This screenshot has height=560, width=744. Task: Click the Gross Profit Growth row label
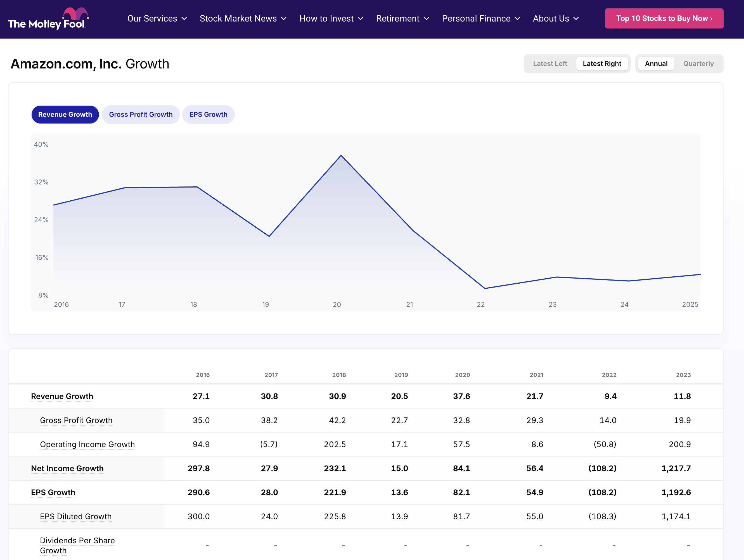click(x=76, y=420)
